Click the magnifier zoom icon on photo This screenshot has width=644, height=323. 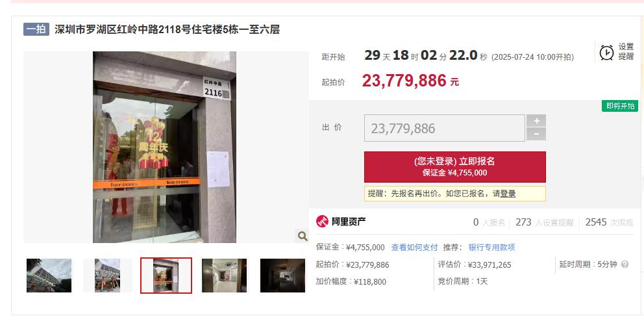(x=303, y=236)
